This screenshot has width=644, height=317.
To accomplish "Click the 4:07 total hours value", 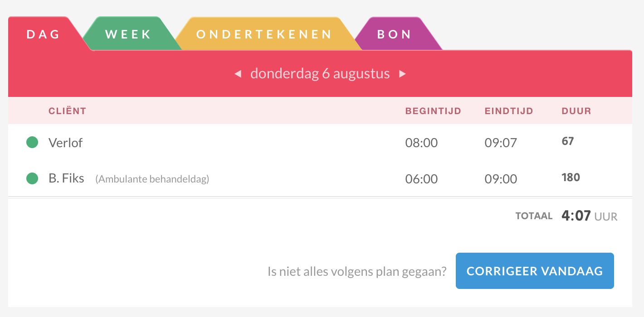I will click(576, 216).
